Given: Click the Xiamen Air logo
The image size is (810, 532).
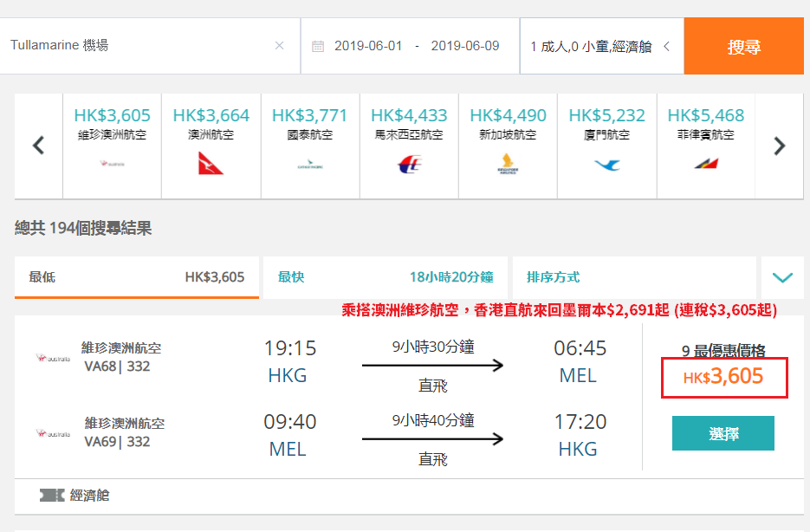Looking at the screenshot, I should (x=607, y=165).
